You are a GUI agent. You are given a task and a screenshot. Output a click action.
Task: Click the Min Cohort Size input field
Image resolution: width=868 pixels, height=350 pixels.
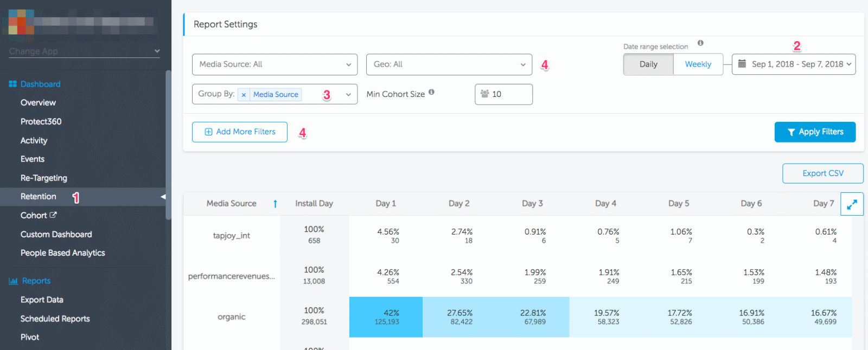(x=503, y=94)
